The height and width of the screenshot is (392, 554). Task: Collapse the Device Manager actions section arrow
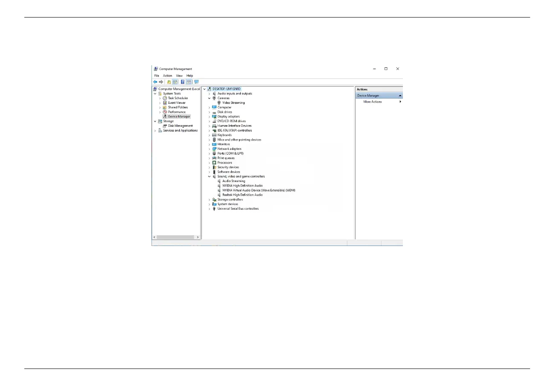(400, 96)
